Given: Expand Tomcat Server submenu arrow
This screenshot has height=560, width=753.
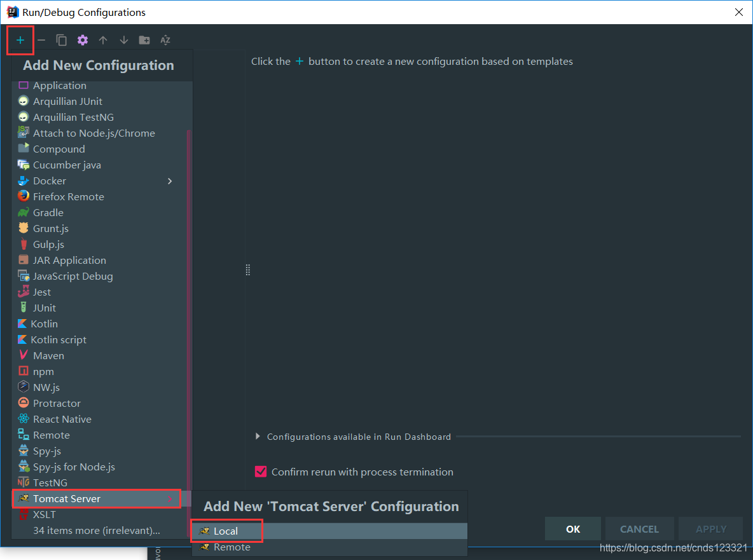Looking at the screenshot, I should (170, 499).
